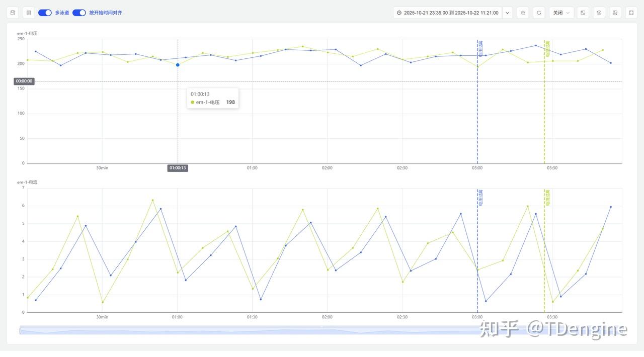Image resolution: width=644 pixels, height=357 pixels.
Task: Select the em-1-电流 chart title label
Action: click(26, 182)
